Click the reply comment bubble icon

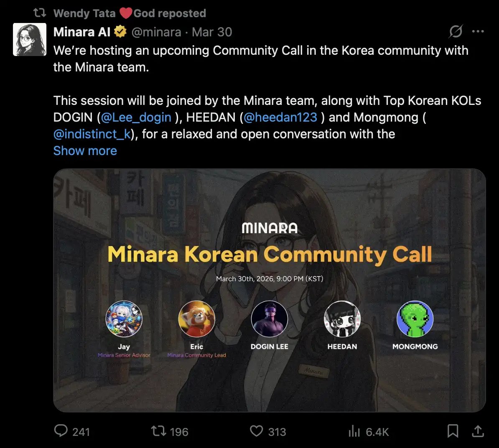tap(61, 431)
